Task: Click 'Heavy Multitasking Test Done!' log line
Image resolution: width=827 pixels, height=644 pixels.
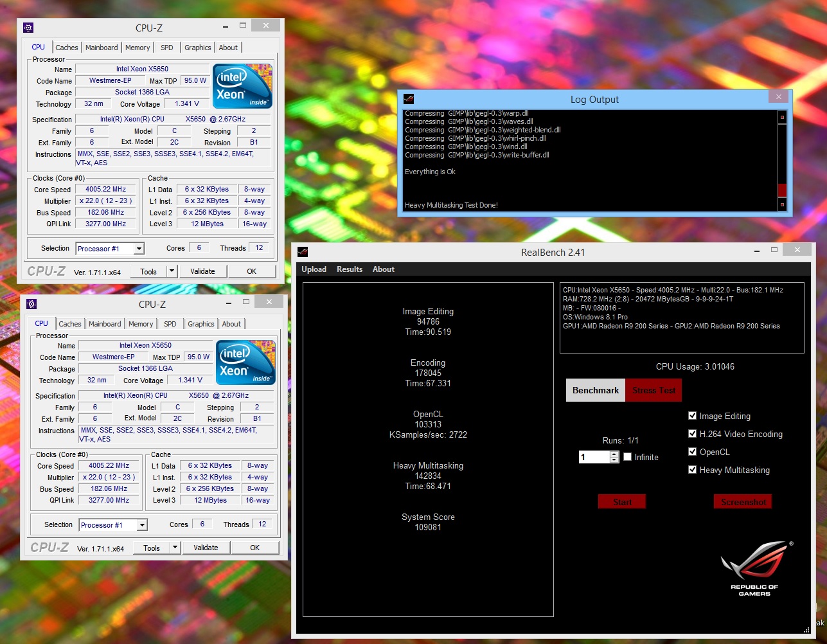Action: (x=451, y=205)
